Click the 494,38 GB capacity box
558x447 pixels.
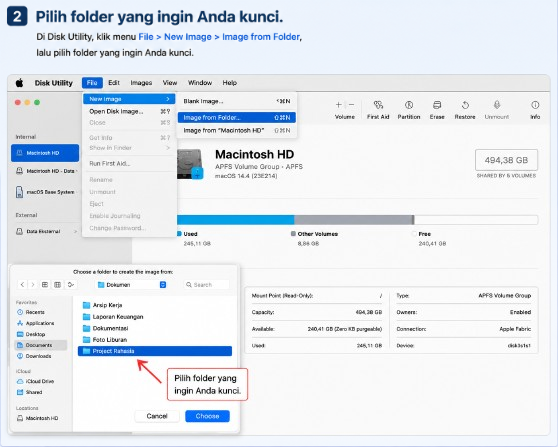tap(506, 160)
